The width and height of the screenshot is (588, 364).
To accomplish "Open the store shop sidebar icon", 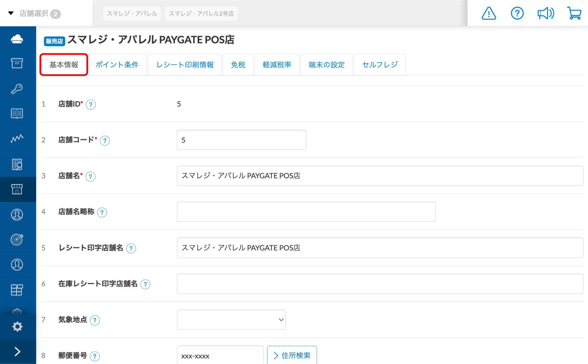I will coord(17,189).
